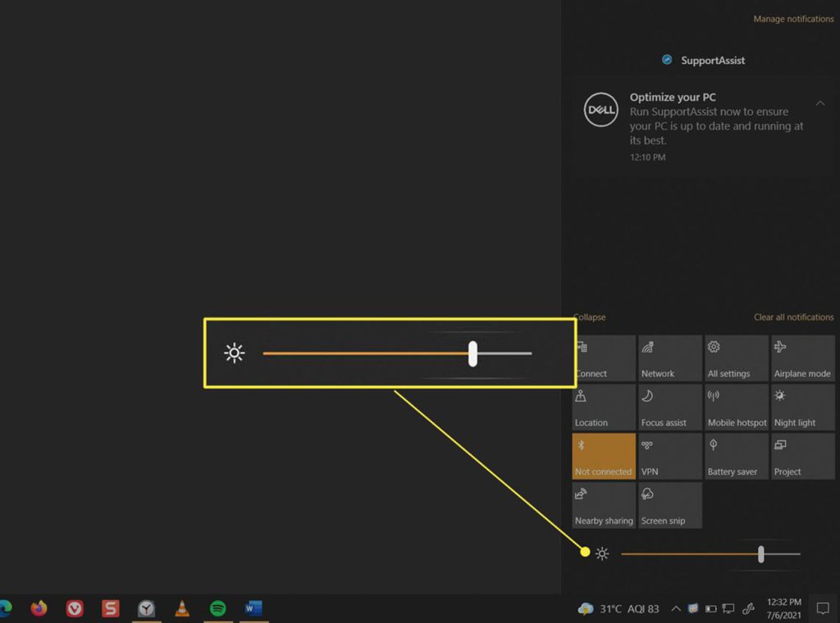
Task: Collapse the quick actions panel
Action: point(590,317)
